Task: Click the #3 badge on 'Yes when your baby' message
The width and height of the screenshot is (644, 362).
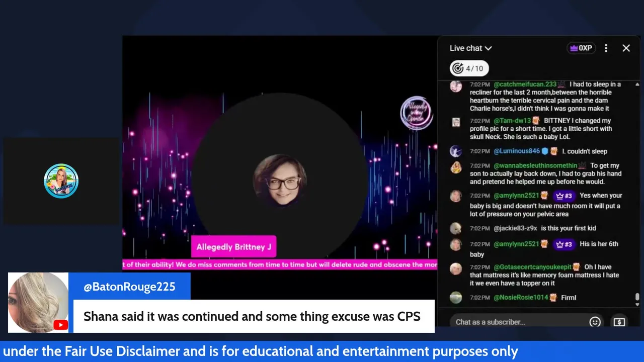Action: click(x=564, y=196)
